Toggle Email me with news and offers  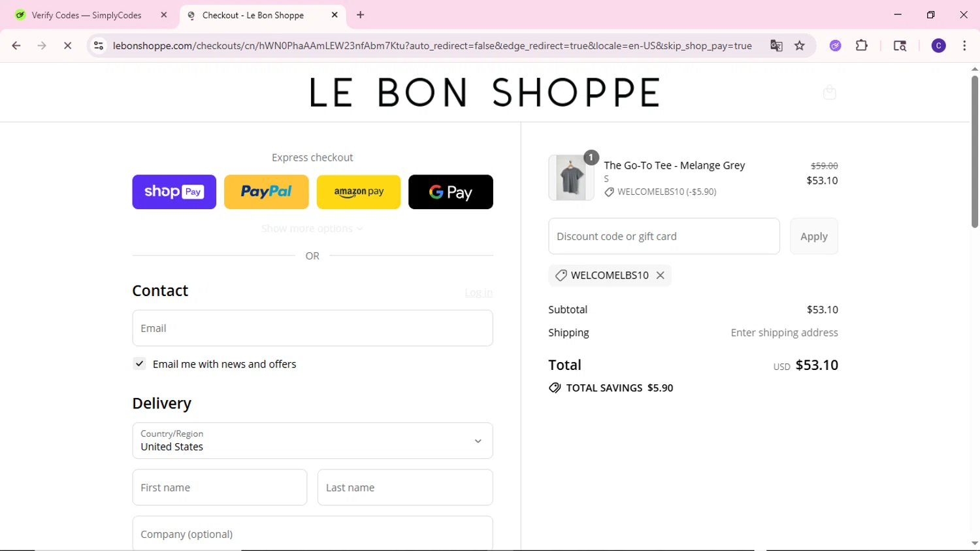(139, 364)
